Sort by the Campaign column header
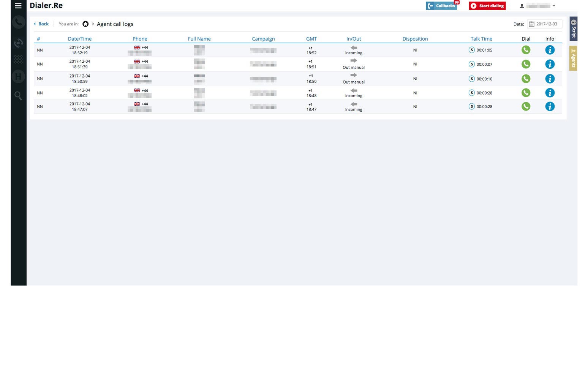The width and height of the screenshot is (588, 386). click(x=263, y=39)
